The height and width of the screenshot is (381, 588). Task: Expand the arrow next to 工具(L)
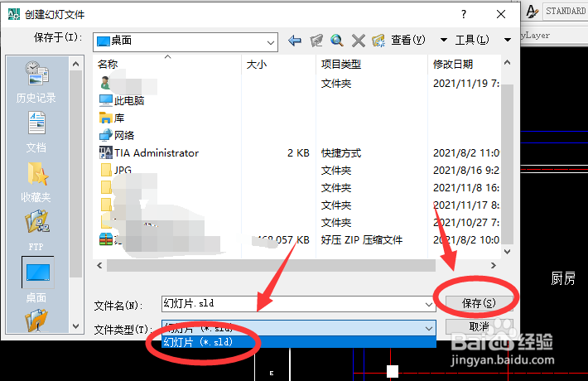click(508, 40)
